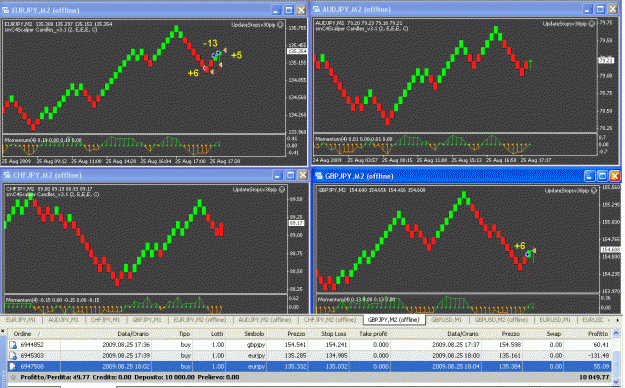Click the profit value 60.41

tap(601, 345)
